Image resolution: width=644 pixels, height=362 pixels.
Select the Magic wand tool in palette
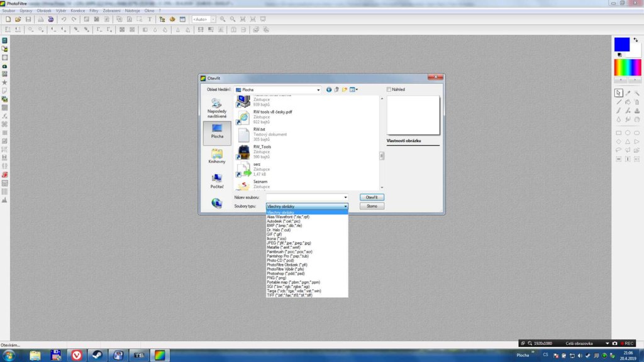pyautogui.click(x=637, y=93)
